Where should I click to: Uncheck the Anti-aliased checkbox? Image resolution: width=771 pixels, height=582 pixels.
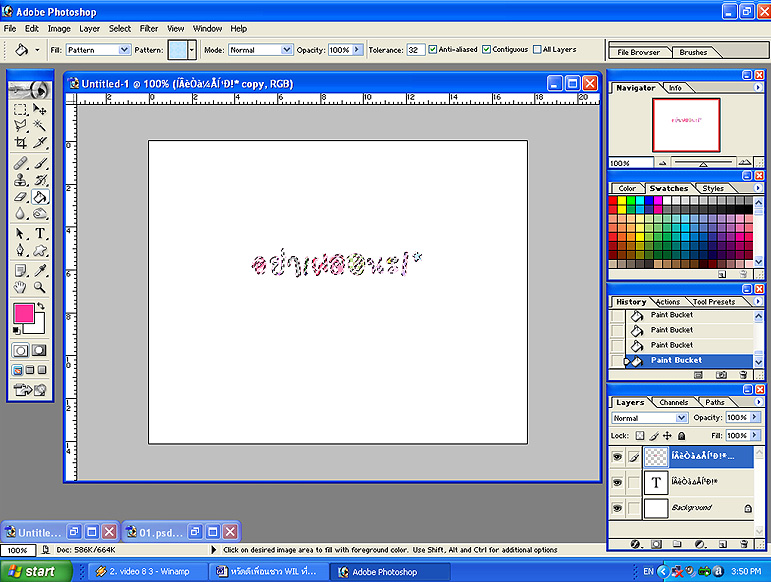click(433, 49)
